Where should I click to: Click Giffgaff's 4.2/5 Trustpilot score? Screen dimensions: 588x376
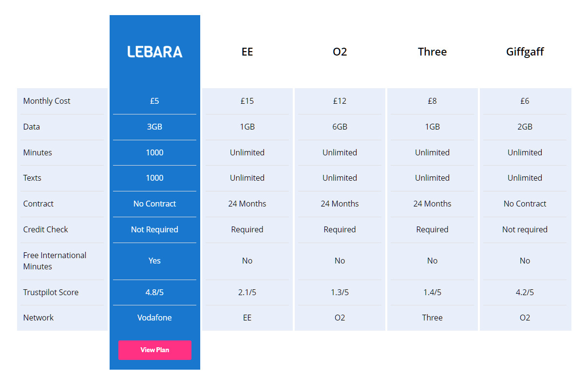point(525,292)
